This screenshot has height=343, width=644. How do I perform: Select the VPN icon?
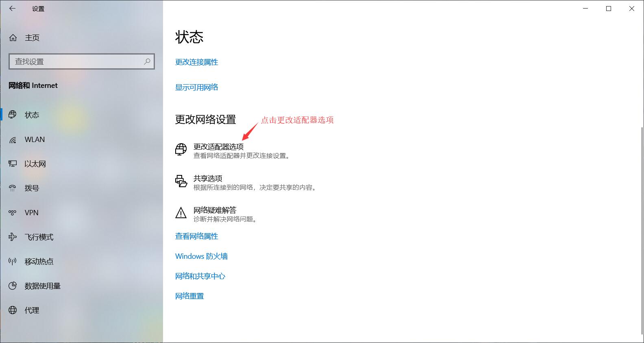click(13, 212)
